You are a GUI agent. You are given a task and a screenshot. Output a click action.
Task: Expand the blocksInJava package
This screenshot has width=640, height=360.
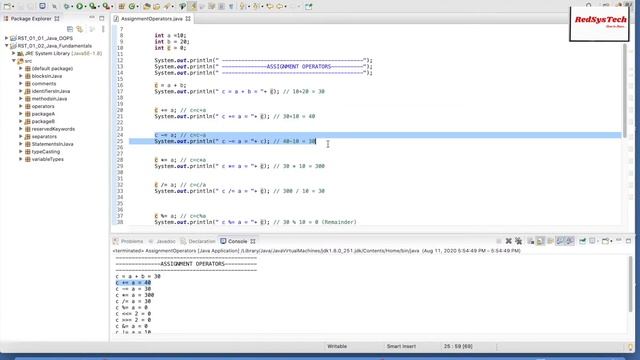coord(21,76)
